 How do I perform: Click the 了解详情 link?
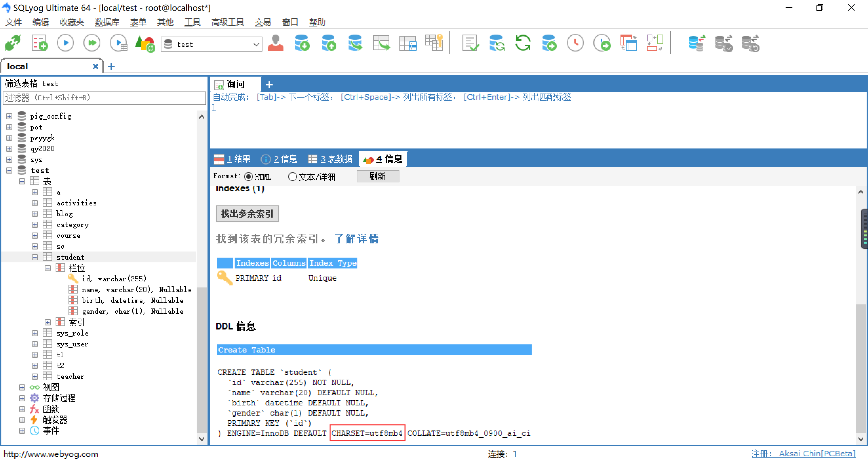point(356,239)
